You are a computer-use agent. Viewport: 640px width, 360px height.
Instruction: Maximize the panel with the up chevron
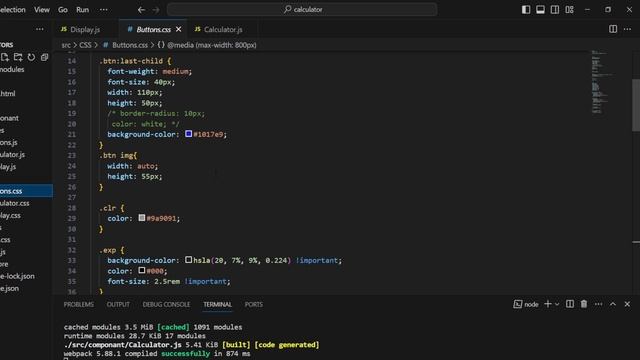(613, 304)
